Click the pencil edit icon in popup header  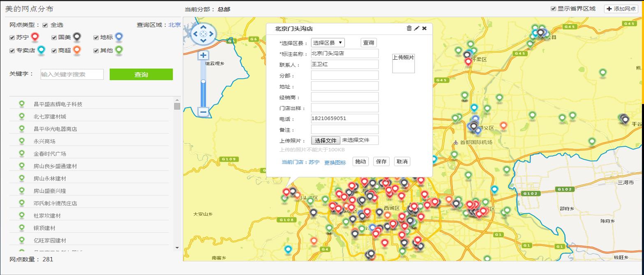click(417, 28)
